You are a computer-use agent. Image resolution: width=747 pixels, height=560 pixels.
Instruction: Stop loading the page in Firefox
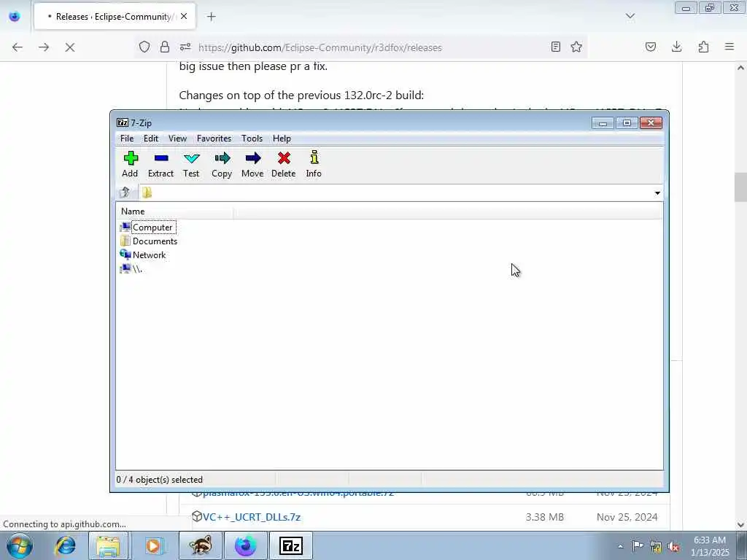[70, 47]
